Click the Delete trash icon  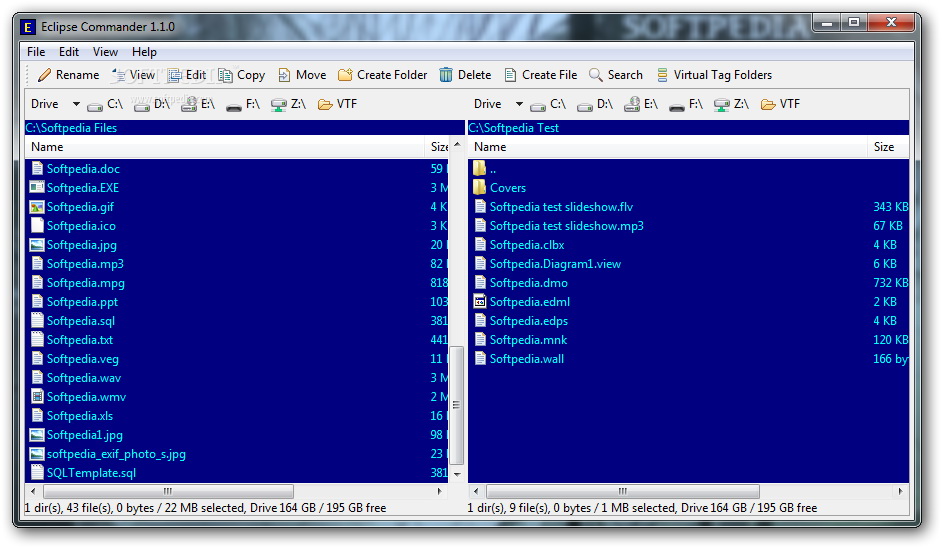point(446,75)
